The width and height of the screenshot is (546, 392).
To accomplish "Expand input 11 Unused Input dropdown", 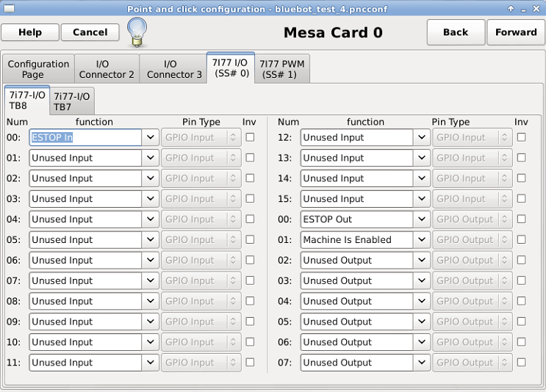I will pyautogui.click(x=151, y=363).
